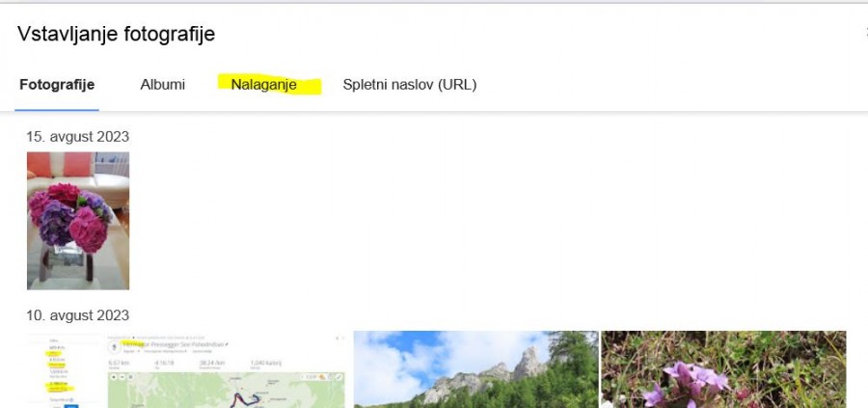This screenshot has height=408, width=868.
Task: Click the 10. avgust 2023 date heading
Action: (x=77, y=315)
